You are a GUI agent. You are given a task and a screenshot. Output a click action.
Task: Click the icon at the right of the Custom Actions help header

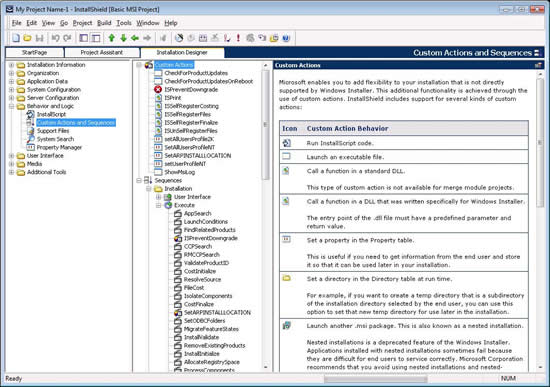pyautogui.click(x=538, y=65)
